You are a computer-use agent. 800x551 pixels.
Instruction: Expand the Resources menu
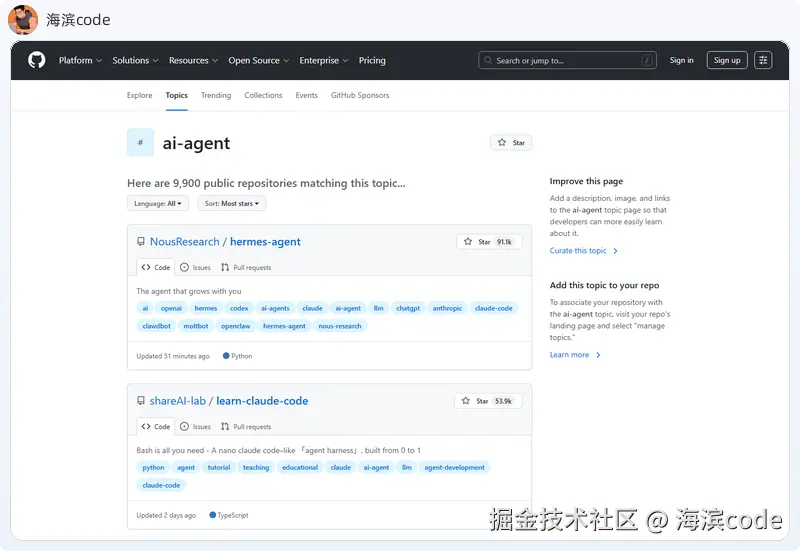click(x=193, y=60)
